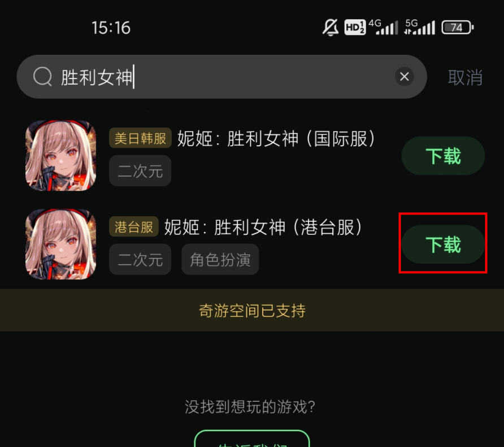This screenshot has width=504, height=447.
Task: Select the 港台服 server badge
Action: point(134,227)
